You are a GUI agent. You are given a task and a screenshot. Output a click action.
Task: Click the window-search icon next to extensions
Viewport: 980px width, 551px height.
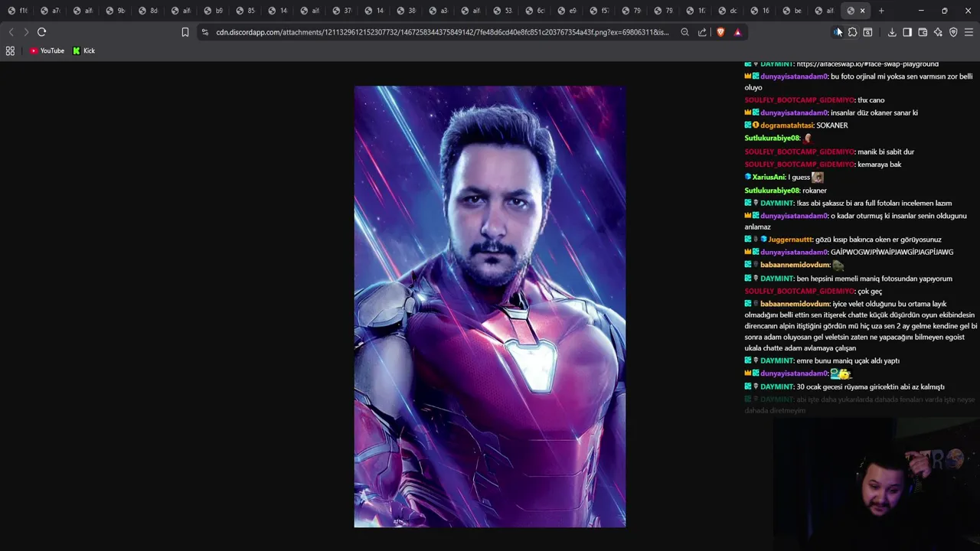867,32
